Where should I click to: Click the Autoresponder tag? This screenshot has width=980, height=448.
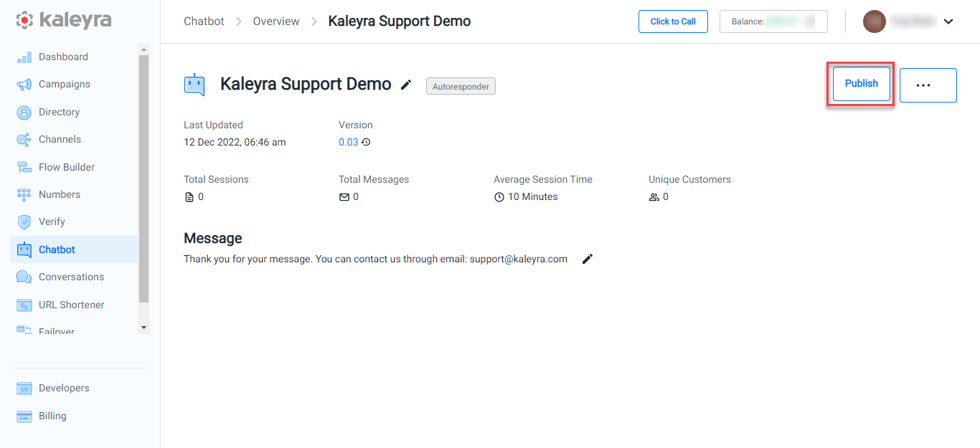[461, 87]
